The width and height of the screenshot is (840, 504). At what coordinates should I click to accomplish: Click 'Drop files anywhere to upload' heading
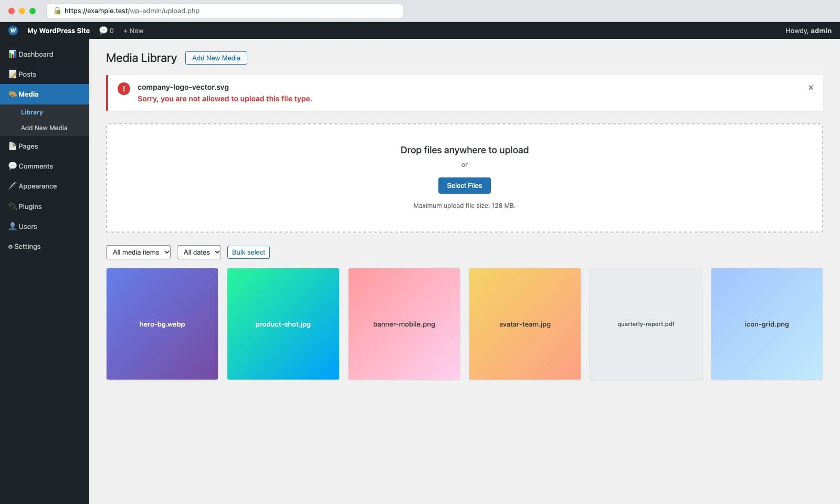[x=465, y=150]
